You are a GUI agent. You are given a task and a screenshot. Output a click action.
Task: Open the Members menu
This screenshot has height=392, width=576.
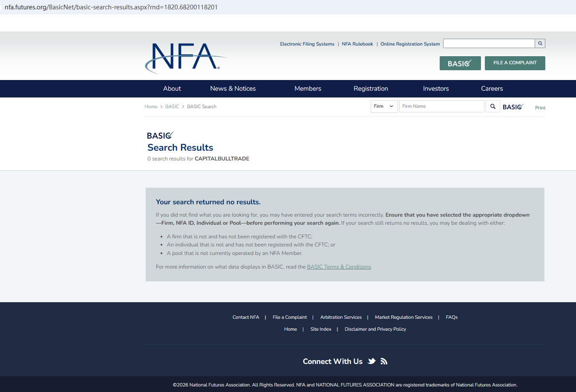point(308,89)
